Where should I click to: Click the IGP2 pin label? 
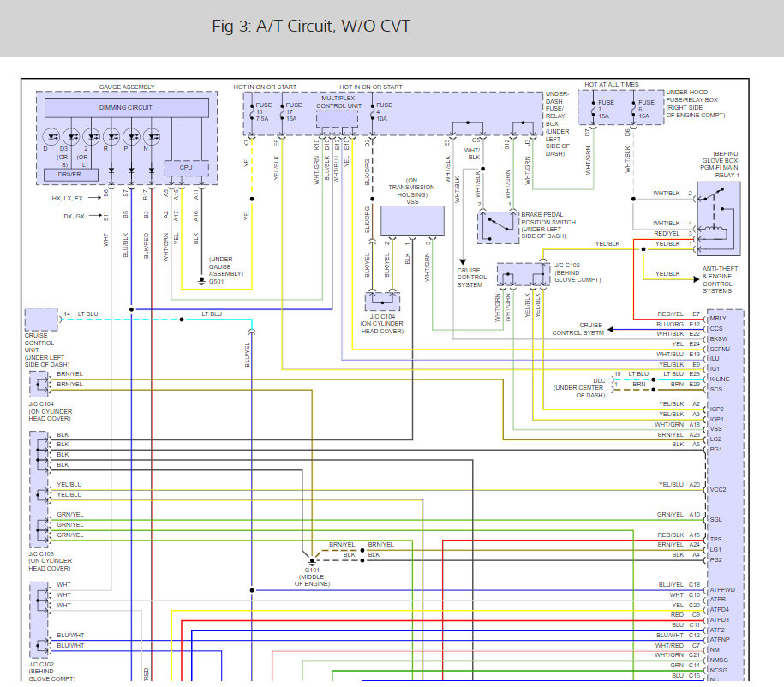[716, 409]
